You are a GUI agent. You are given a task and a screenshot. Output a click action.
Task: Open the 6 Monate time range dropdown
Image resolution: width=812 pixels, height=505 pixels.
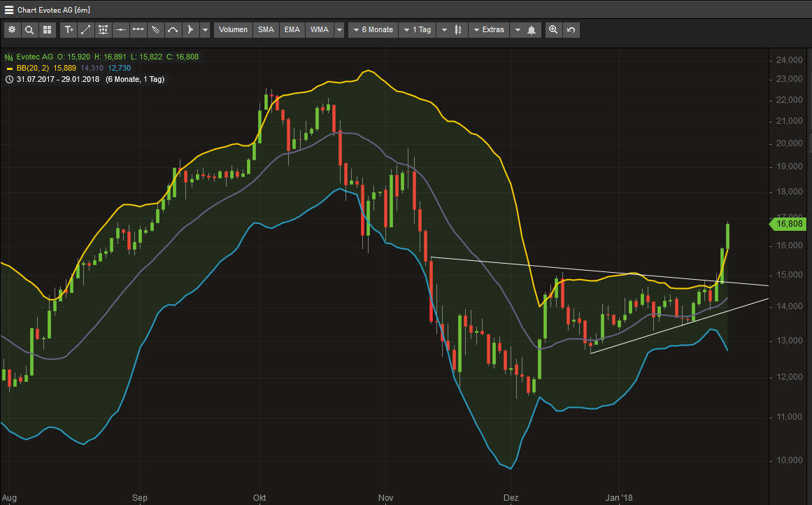[373, 30]
